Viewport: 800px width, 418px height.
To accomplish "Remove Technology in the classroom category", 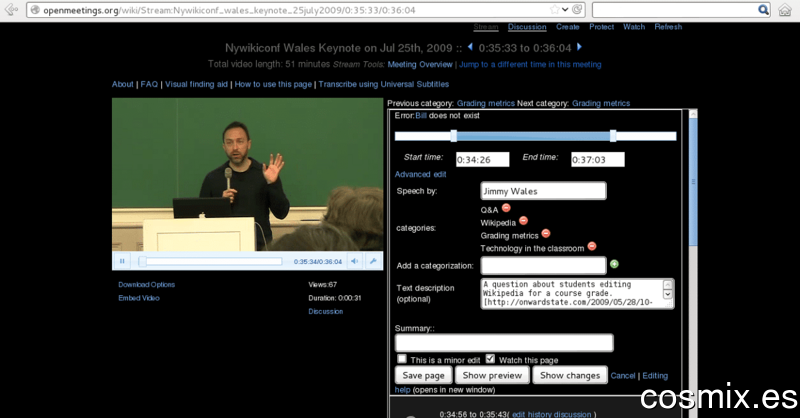I will [x=592, y=246].
